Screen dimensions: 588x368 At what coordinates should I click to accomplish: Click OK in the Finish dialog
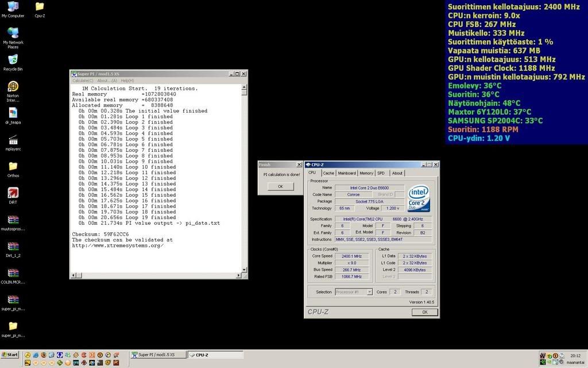280,186
